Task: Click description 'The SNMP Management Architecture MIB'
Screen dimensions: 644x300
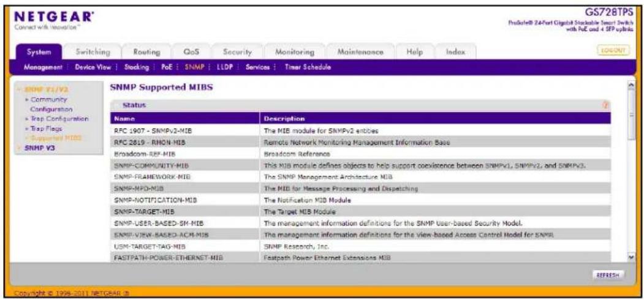Action: click(328, 177)
